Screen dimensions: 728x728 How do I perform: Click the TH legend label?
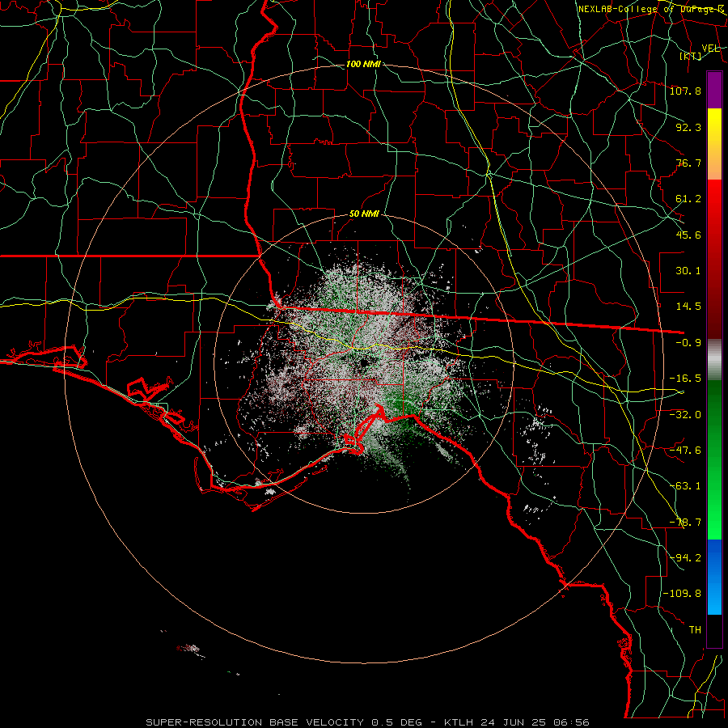(695, 630)
